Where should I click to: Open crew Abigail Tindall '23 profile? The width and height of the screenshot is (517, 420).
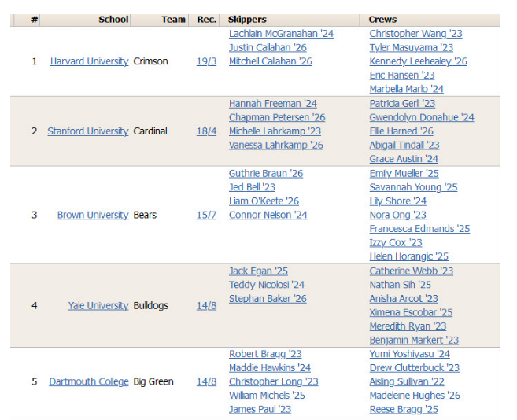[x=404, y=145]
